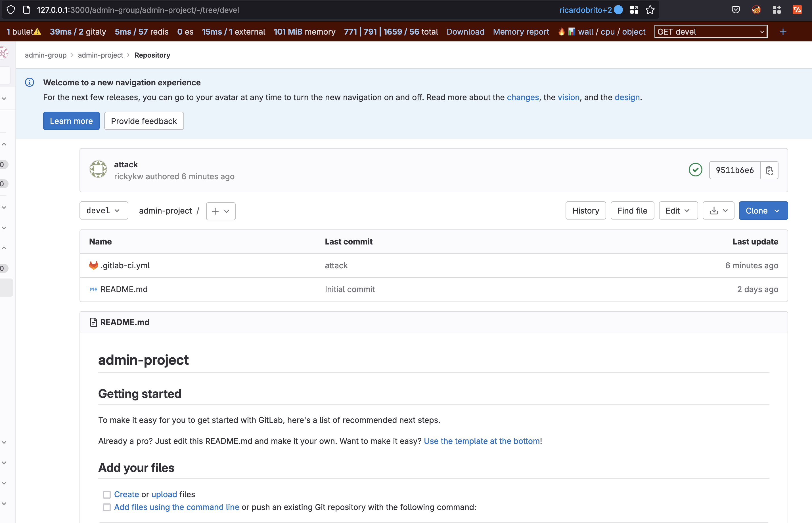Open the download source code dropdown
Screen dimensions: 812x523
(718, 210)
